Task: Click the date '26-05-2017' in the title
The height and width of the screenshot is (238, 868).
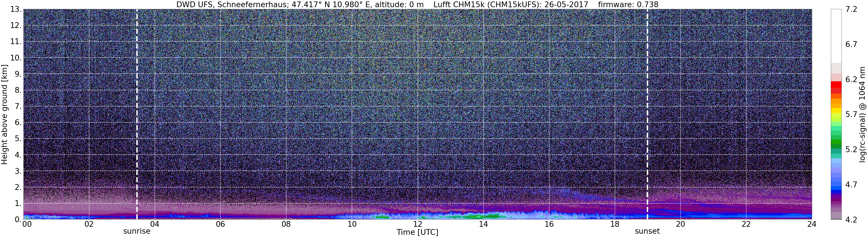Action: (x=566, y=5)
